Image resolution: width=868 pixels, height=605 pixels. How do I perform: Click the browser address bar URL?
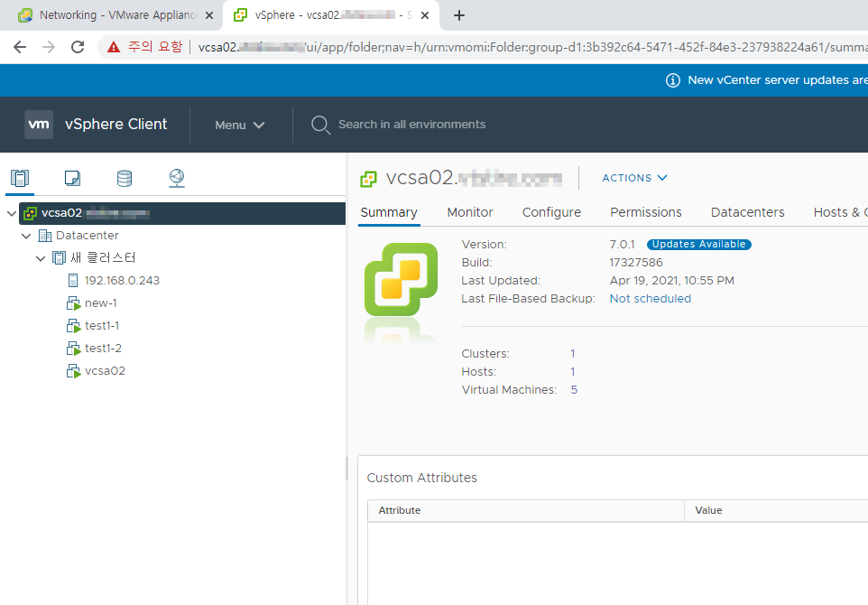click(532, 47)
